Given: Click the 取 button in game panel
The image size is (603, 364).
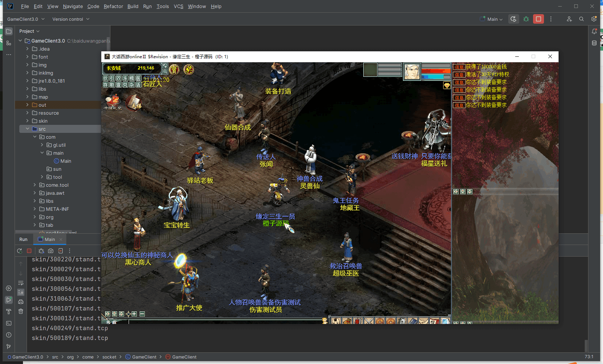Looking at the screenshot, I should (112, 85).
